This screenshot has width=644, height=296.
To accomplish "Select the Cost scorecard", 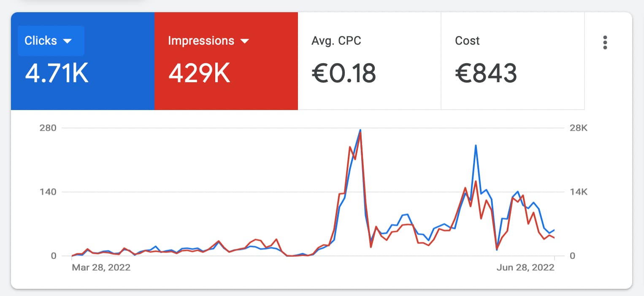I will (513, 61).
